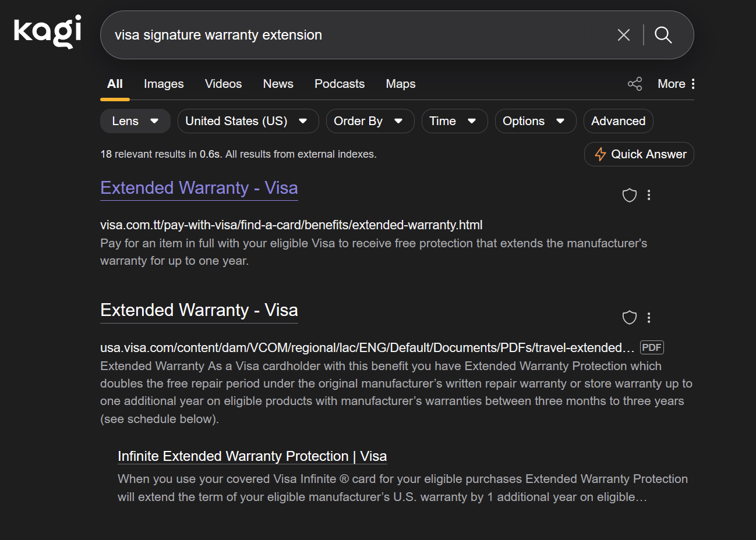Open the Time filter dropdown

(x=454, y=121)
